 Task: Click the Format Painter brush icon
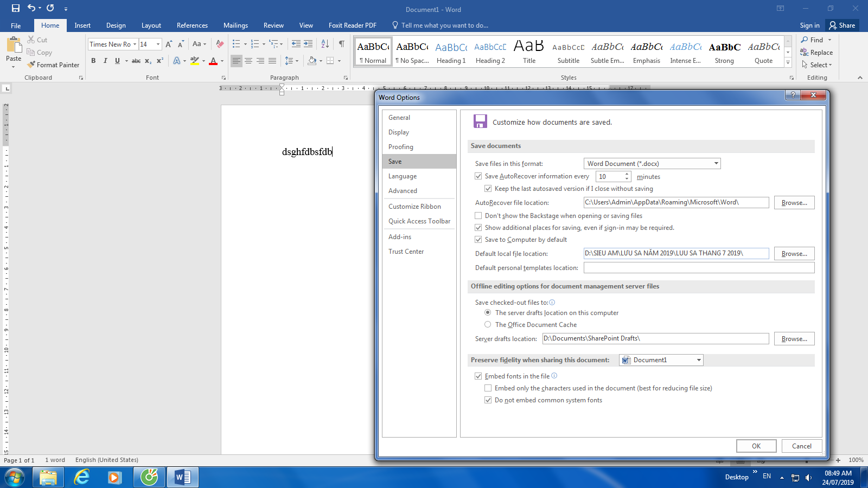(31, 65)
